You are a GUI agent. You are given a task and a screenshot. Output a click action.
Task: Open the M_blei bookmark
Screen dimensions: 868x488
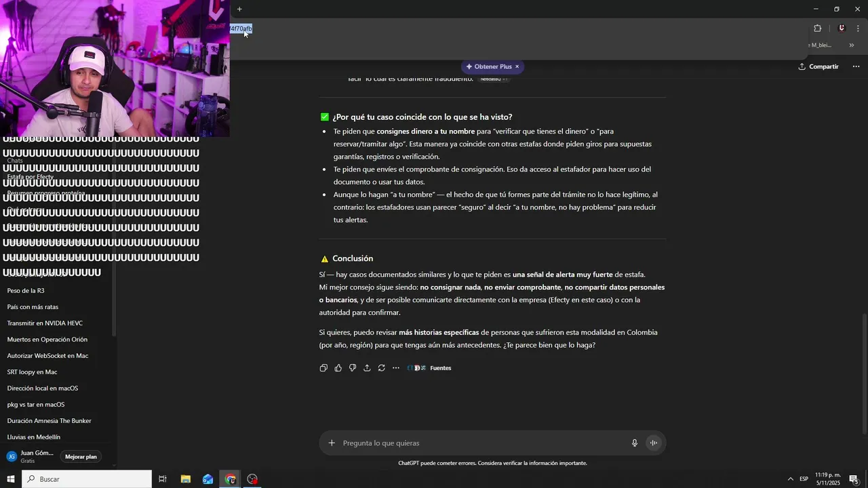tap(819, 45)
